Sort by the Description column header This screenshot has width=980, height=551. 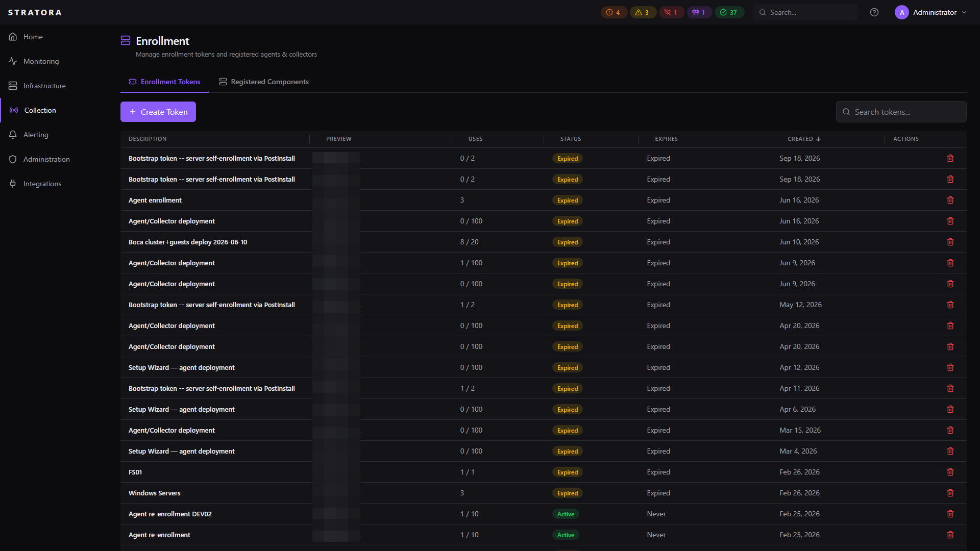point(148,139)
